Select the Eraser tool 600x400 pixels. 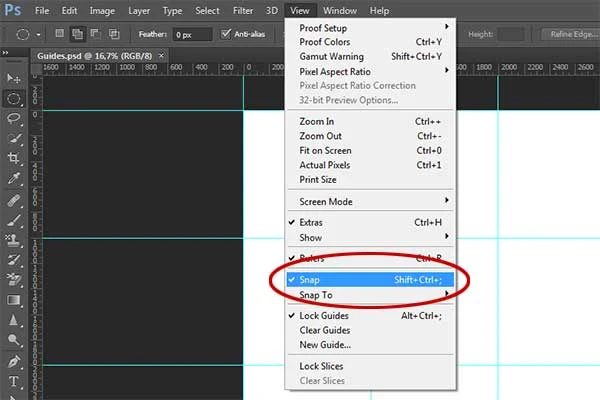[14, 280]
